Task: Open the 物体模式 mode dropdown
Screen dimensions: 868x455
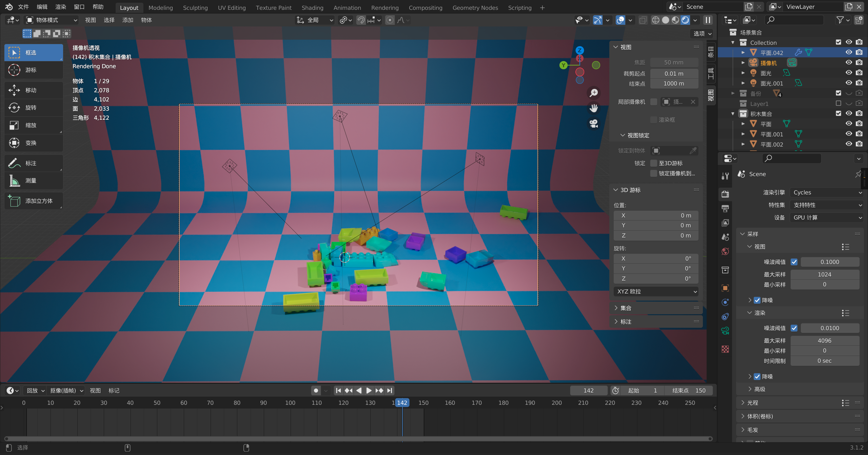Action: coord(52,20)
